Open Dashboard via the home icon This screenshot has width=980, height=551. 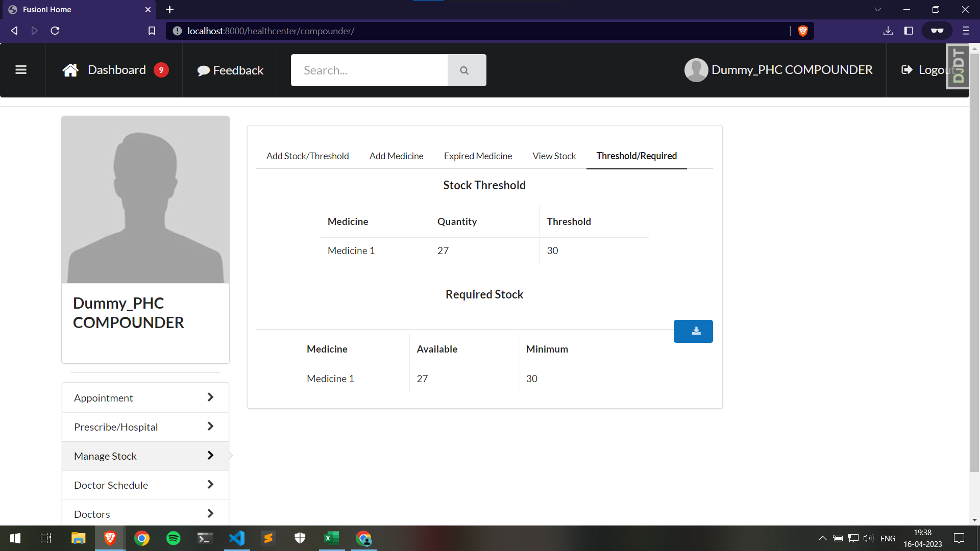pos(70,70)
